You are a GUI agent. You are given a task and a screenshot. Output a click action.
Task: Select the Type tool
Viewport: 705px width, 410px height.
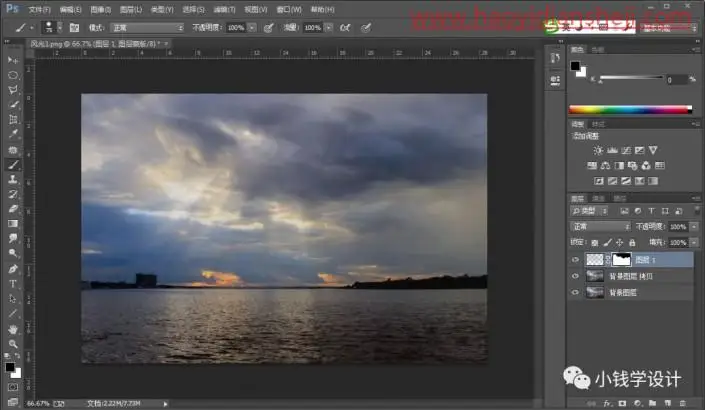[13, 284]
